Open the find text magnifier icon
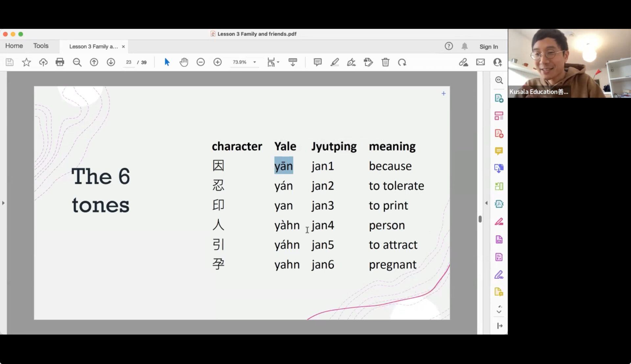 77,62
